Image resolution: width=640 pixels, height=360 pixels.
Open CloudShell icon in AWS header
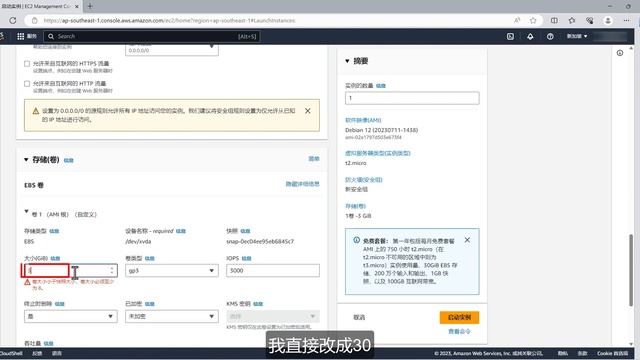tap(510, 36)
